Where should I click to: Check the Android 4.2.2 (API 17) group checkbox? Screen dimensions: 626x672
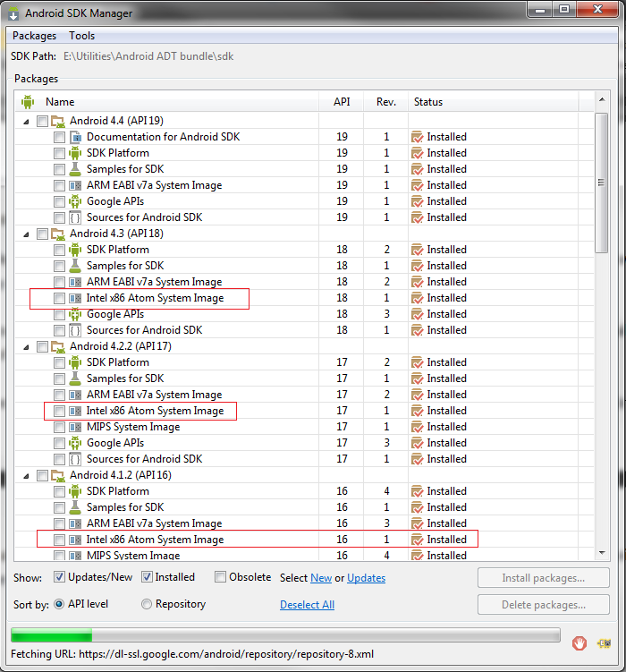[x=42, y=346]
